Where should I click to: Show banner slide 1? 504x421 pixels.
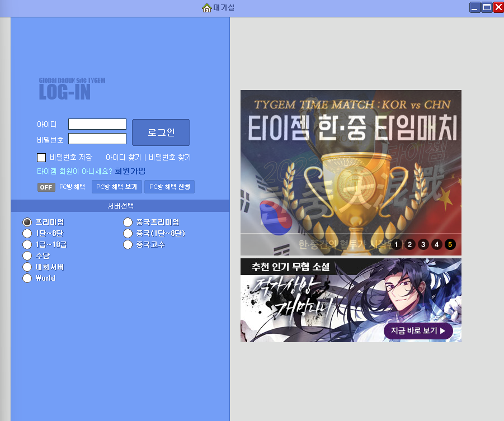click(x=397, y=244)
